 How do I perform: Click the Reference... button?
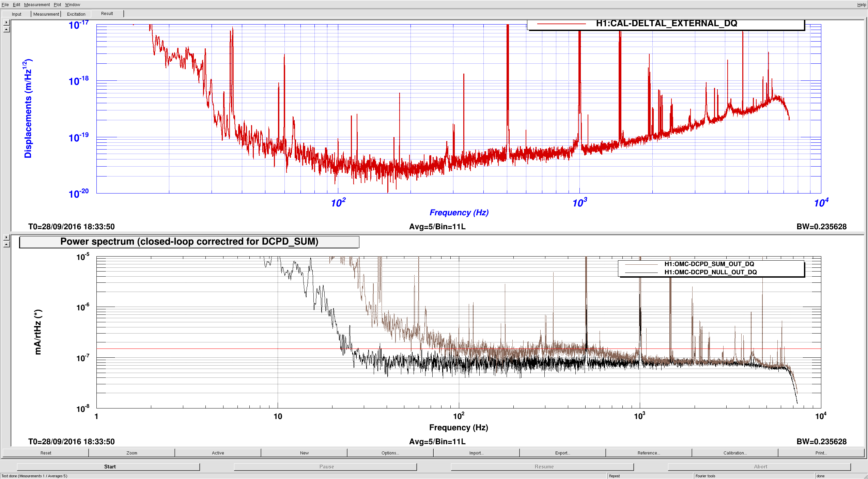649,453
